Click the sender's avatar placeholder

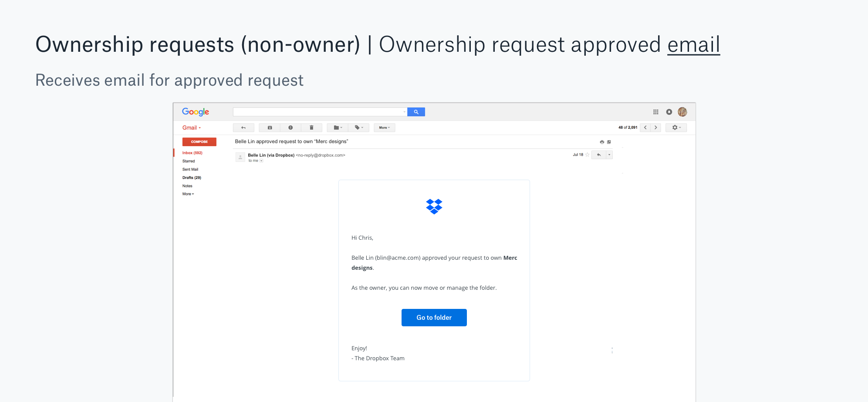(240, 157)
